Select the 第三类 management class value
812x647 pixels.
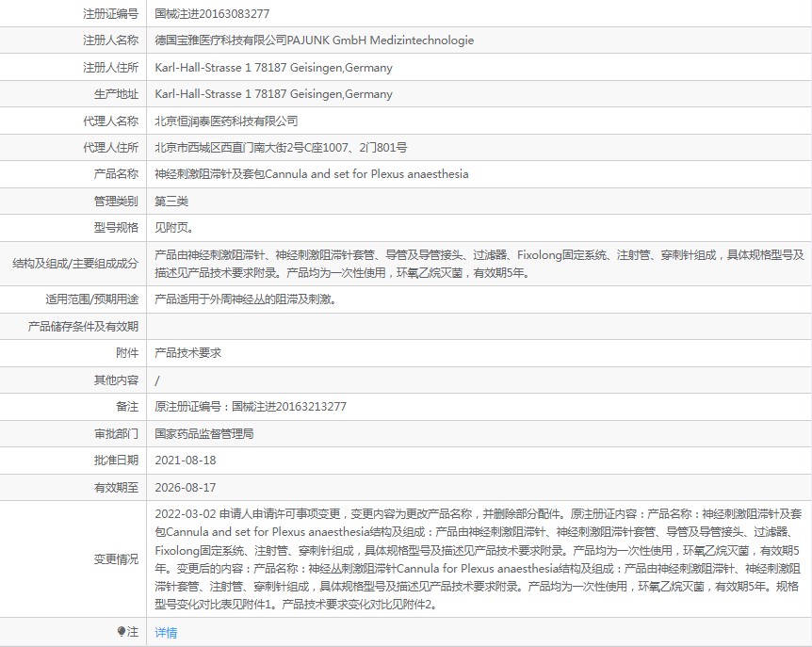[x=171, y=201]
